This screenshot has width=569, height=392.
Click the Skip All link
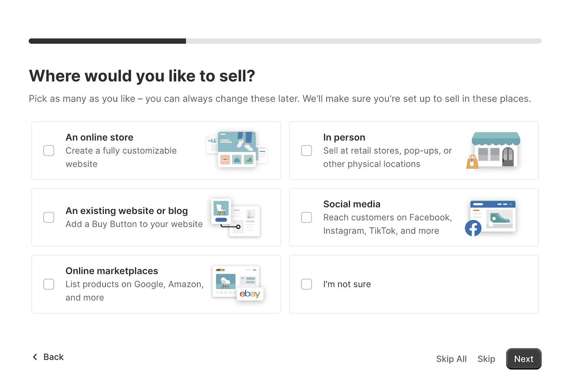click(451, 359)
